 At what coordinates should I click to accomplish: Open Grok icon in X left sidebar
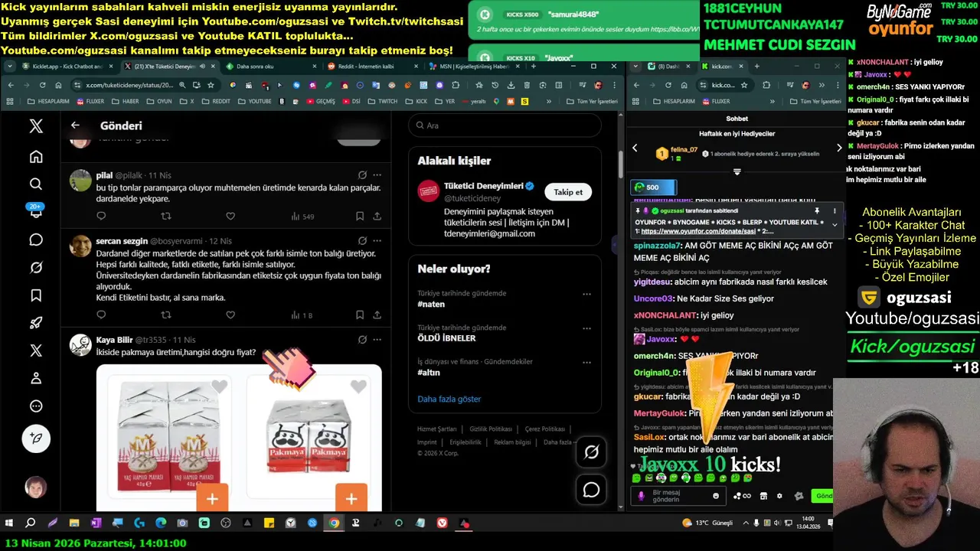[36, 267]
